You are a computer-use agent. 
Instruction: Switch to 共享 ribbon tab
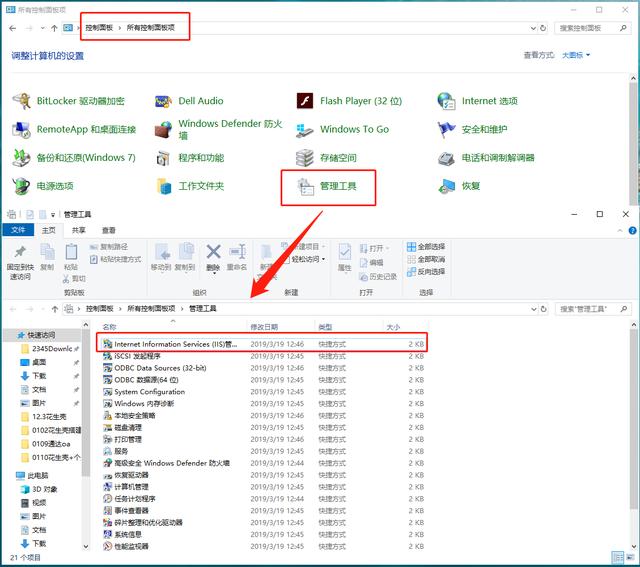pos(78,230)
